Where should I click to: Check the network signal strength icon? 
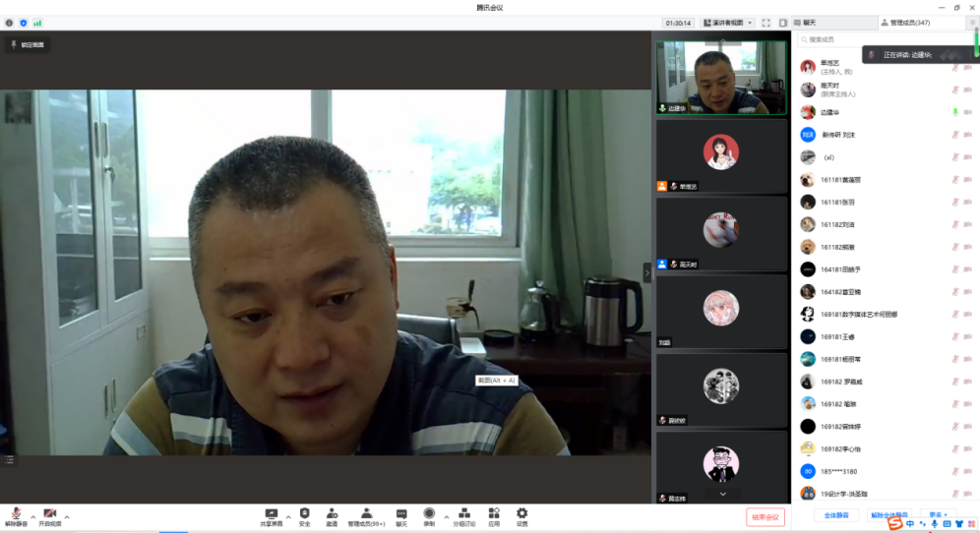click(37, 23)
